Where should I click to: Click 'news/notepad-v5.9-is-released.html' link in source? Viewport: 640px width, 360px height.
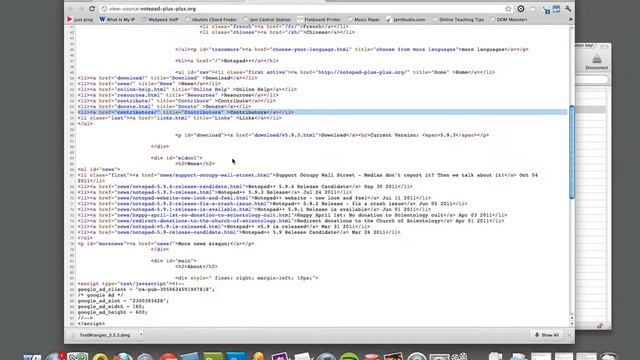pyautogui.click(x=169, y=226)
